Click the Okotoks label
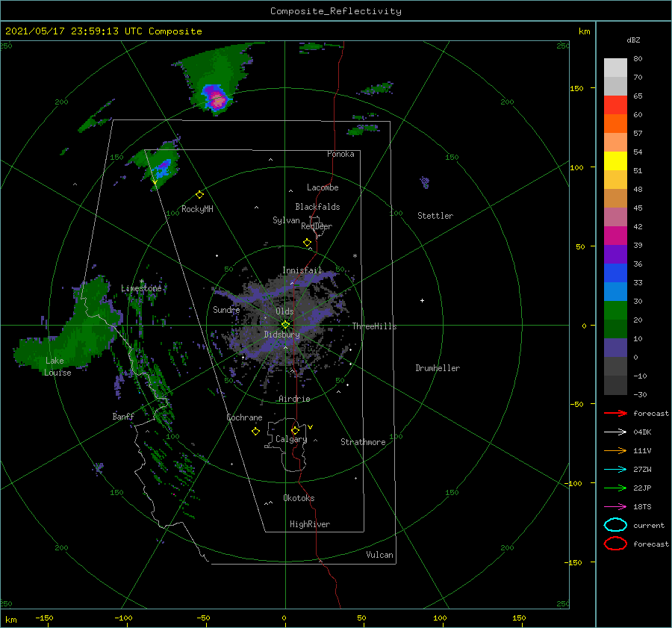672x628 pixels. (x=299, y=498)
